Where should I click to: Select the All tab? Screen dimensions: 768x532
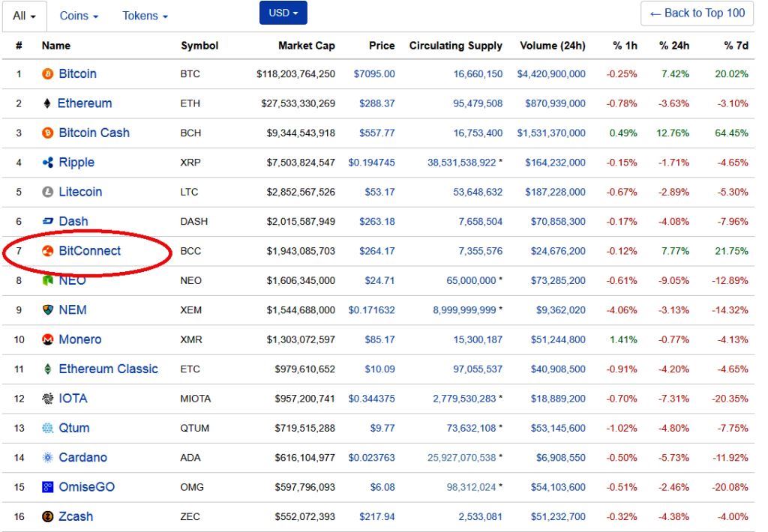pos(24,16)
